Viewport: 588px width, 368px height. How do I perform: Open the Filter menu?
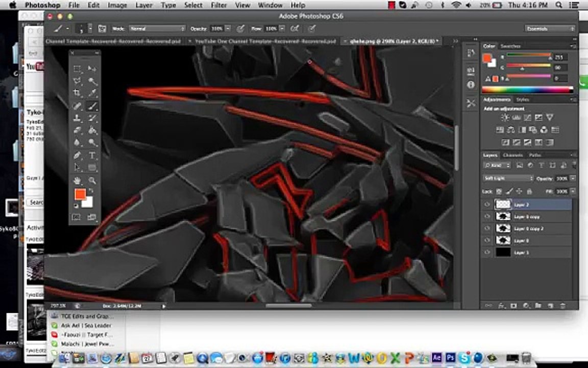[218, 5]
